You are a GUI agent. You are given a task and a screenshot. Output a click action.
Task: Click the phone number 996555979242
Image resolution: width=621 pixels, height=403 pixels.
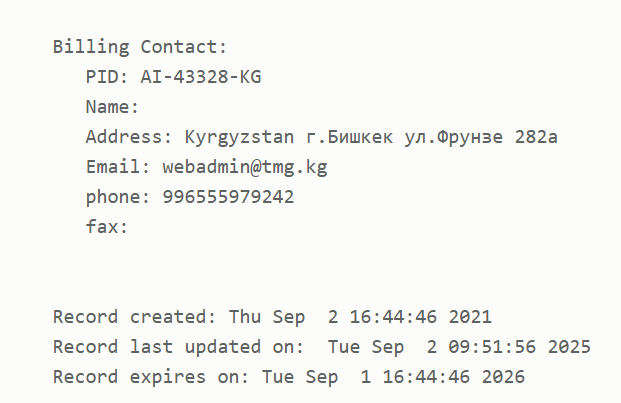[228, 196]
